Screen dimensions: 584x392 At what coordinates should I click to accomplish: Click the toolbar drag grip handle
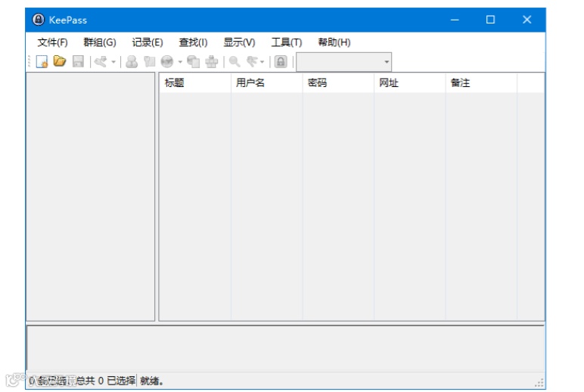[x=29, y=61]
